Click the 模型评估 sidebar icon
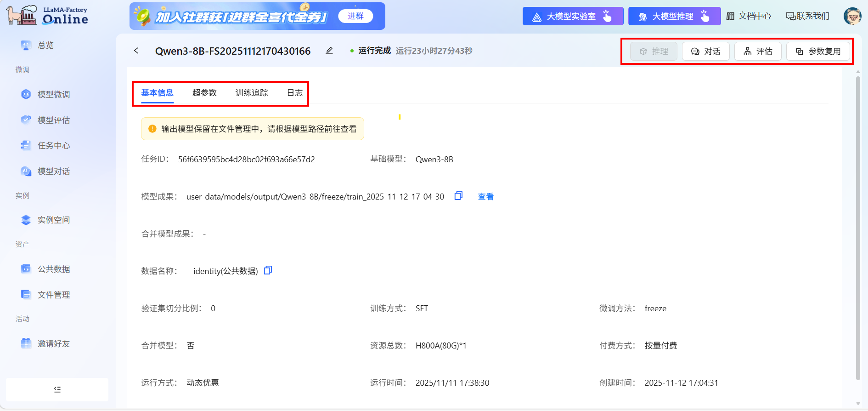 (x=26, y=120)
